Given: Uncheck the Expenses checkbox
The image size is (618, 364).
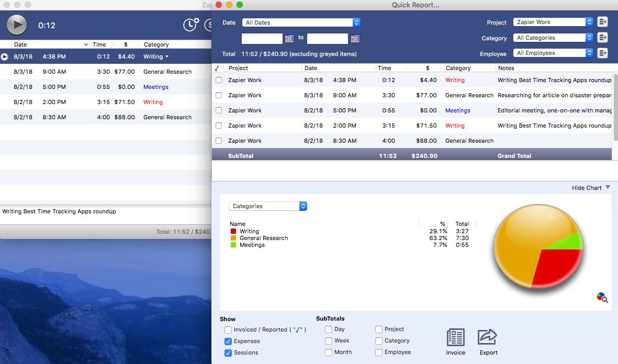Looking at the screenshot, I should [x=228, y=342].
